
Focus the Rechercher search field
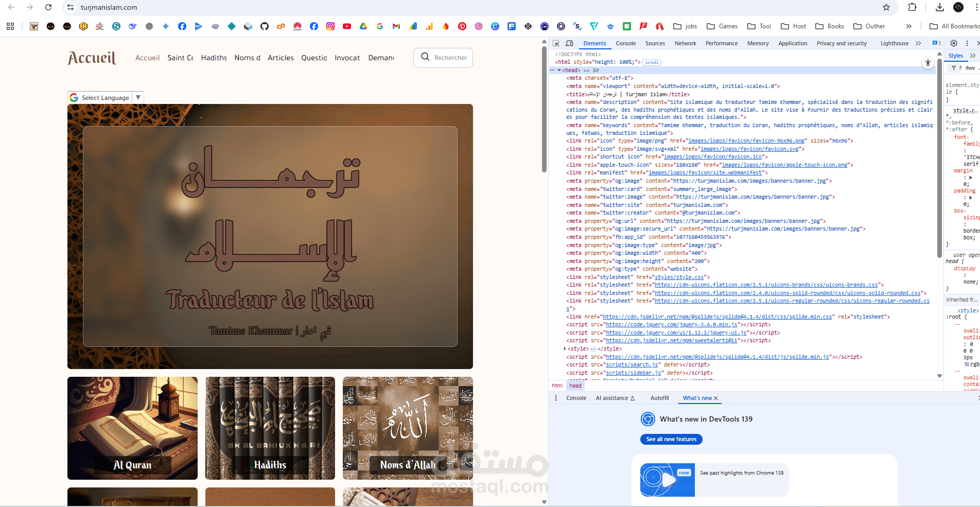click(x=443, y=58)
